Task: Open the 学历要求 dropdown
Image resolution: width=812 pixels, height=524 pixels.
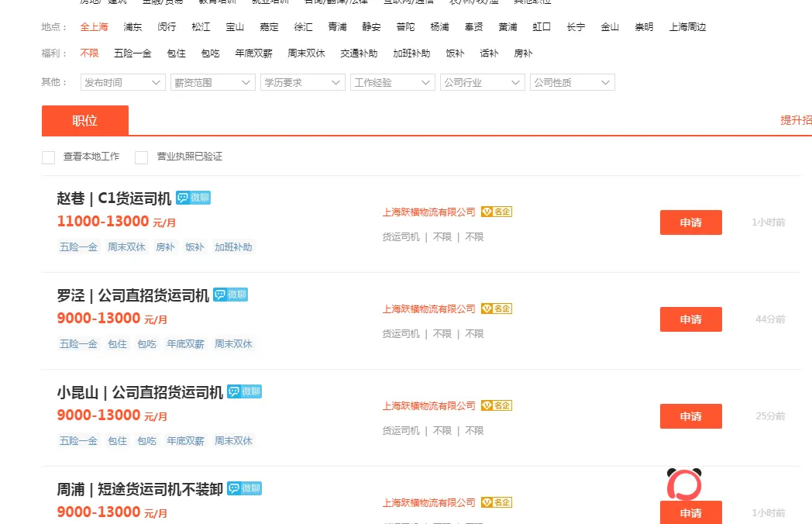Action: click(303, 82)
